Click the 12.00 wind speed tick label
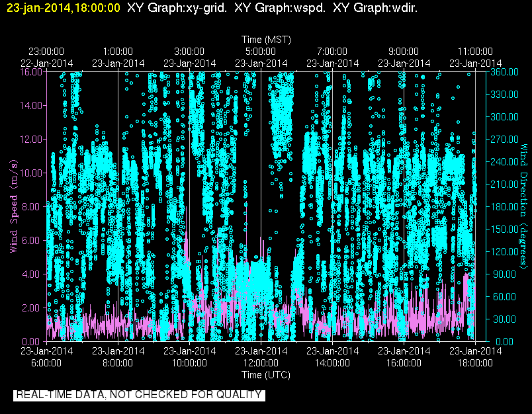 [x=30, y=140]
